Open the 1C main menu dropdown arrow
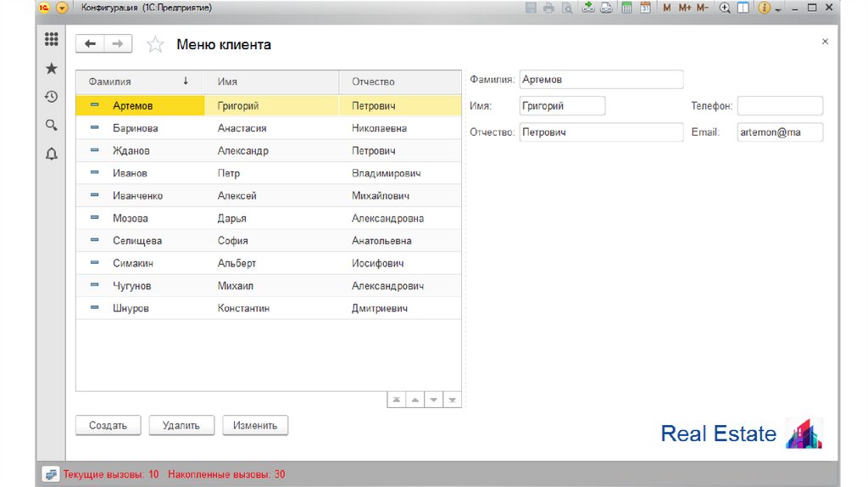 pos(61,8)
